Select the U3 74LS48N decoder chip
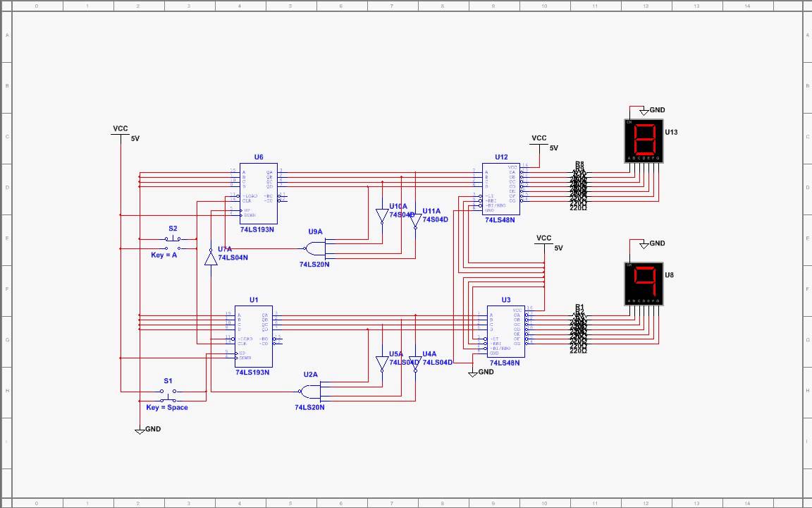The height and width of the screenshot is (508, 812). (x=506, y=331)
